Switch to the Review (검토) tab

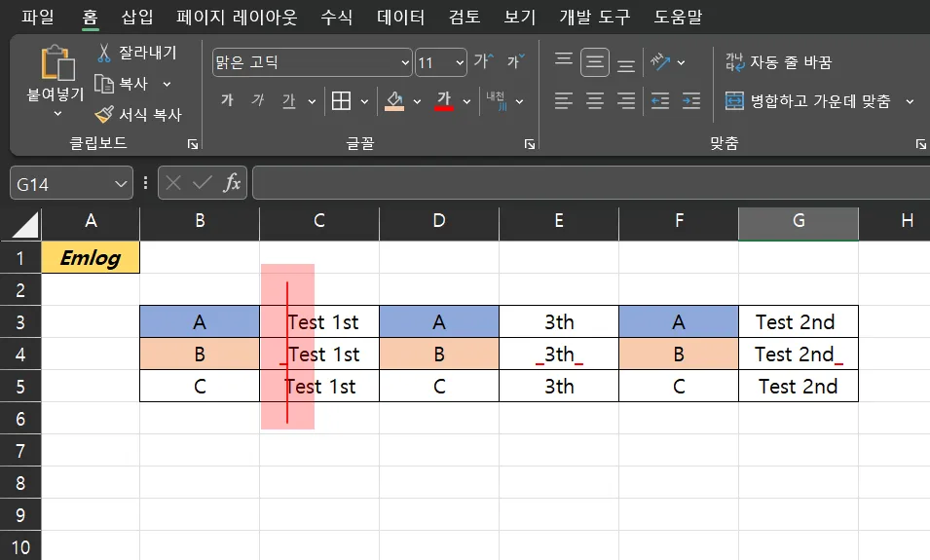(465, 17)
